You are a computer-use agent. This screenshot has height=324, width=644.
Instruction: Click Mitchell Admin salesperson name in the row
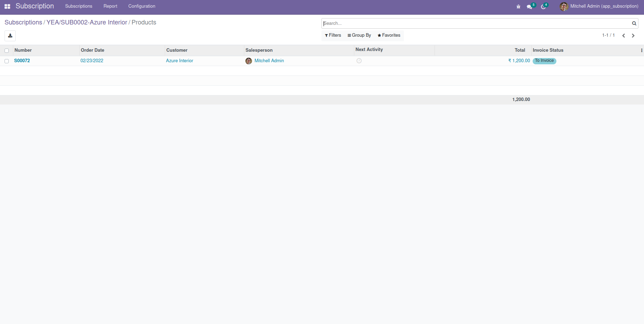click(x=269, y=61)
